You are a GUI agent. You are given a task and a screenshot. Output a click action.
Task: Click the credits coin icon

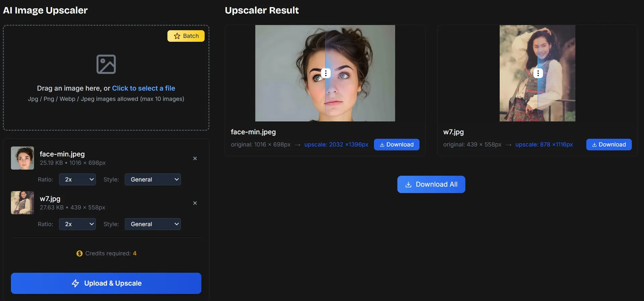pyautogui.click(x=79, y=253)
